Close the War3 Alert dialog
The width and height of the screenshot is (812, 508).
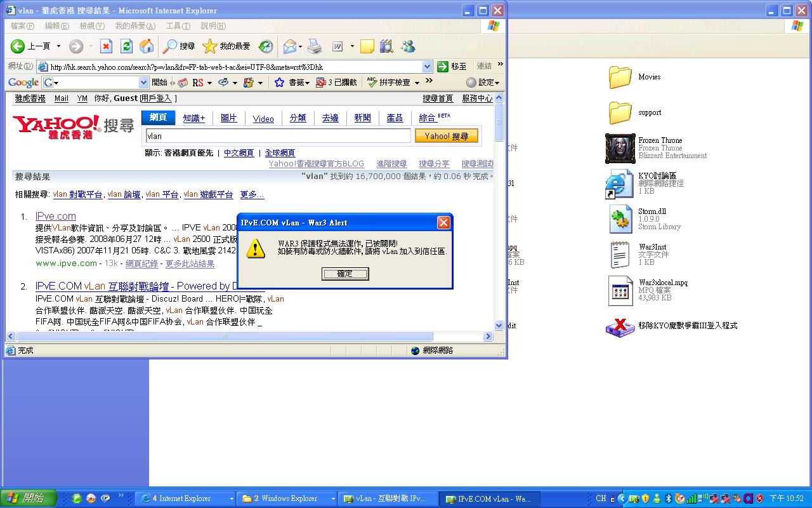(x=443, y=222)
